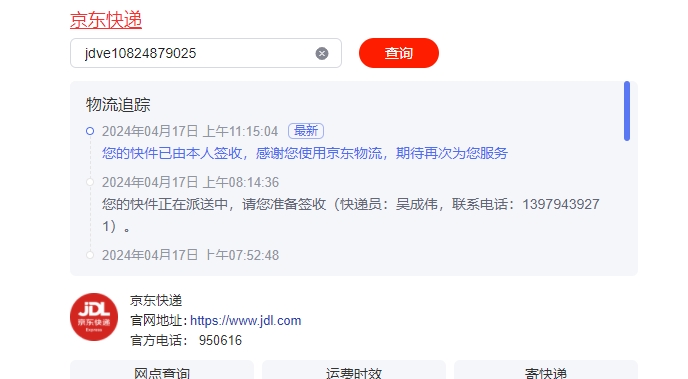
Task: Open the https://www.jdl.com link
Action: 245,321
